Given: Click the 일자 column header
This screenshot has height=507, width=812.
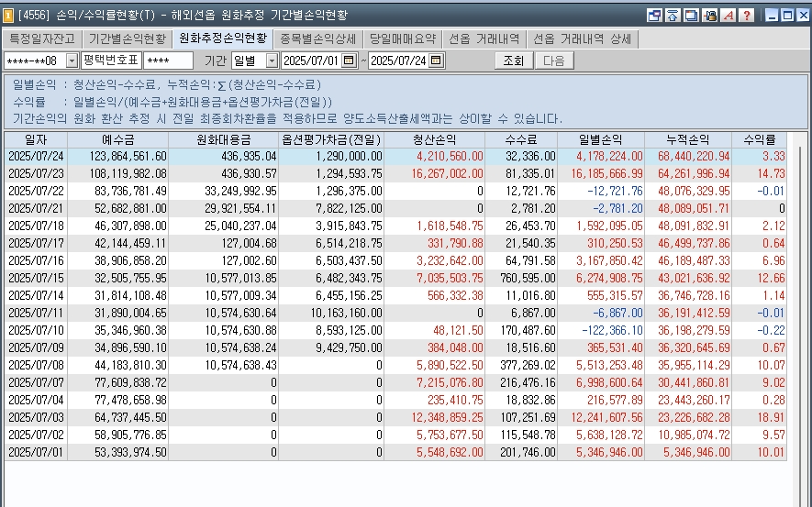Looking at the screenshot, I should point(36,139).
